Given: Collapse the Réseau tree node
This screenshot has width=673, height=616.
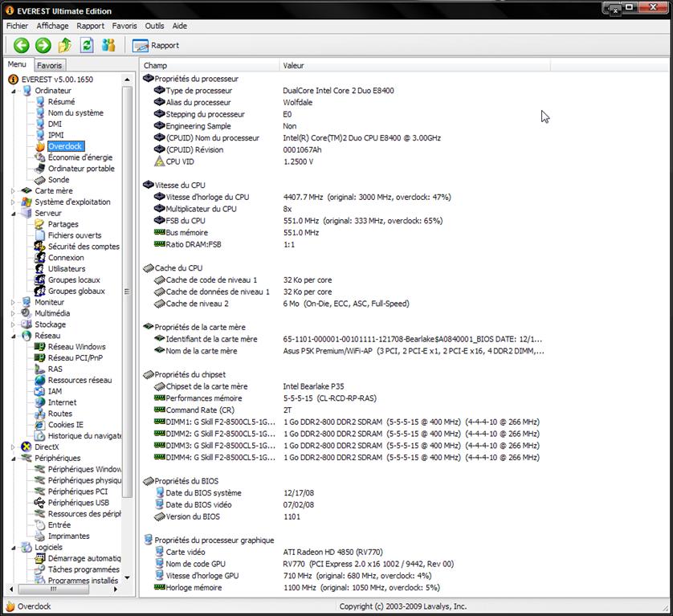Looking at the screenshot, I should point(14,336).
